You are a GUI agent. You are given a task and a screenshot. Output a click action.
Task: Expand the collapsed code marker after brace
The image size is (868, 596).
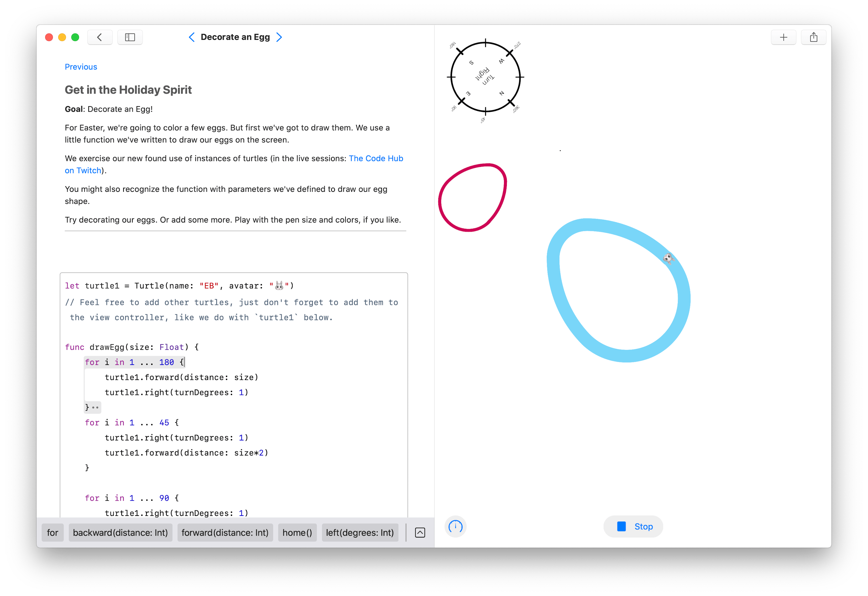point(95,407)
